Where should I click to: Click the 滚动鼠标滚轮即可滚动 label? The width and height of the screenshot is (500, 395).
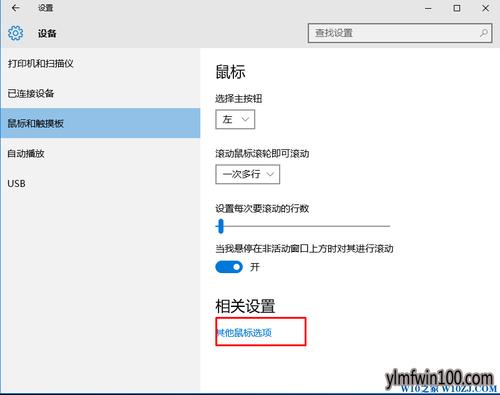click(262, 154)
